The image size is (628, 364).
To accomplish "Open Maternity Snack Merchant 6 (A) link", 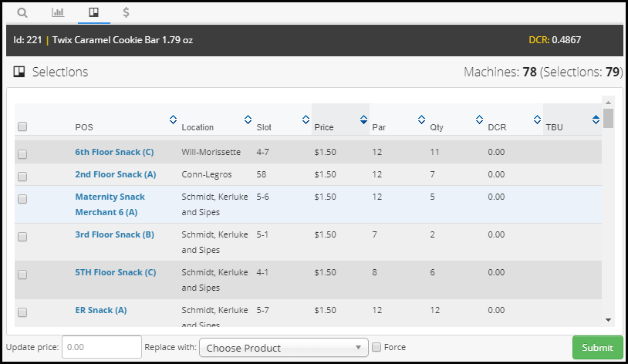I will [110, 204].
